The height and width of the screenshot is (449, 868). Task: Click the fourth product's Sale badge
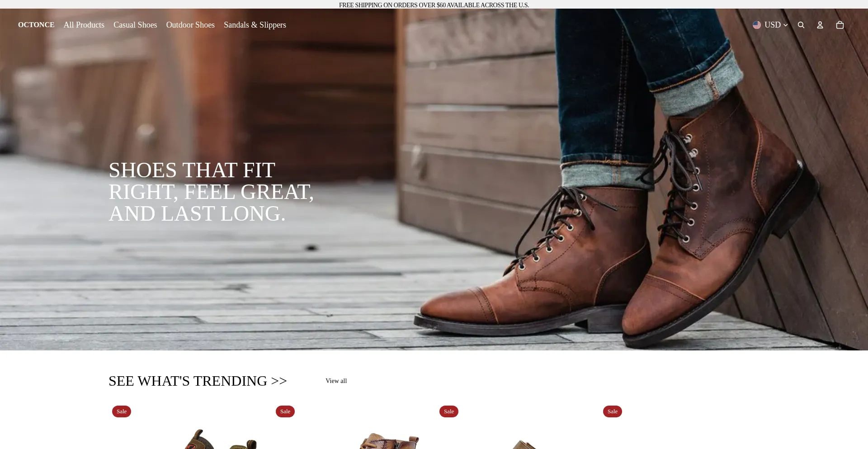tap(613, 411)
